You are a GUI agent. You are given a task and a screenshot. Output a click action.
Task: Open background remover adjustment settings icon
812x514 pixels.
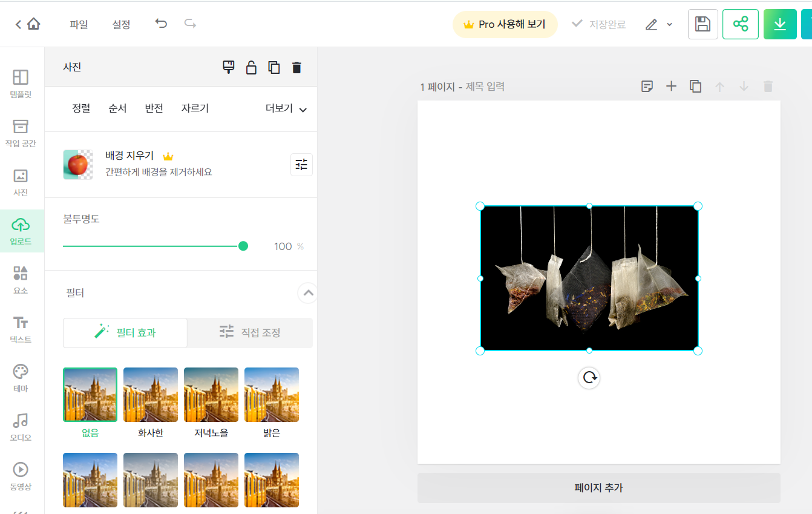(301, 164)
